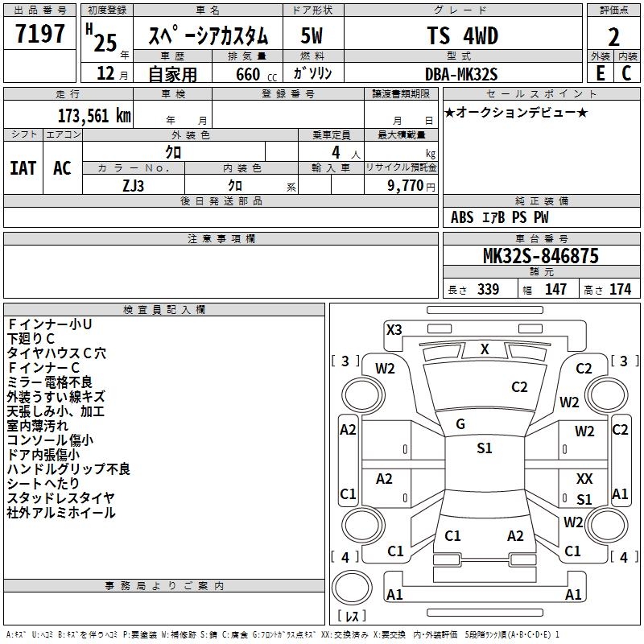Image resolution: width=644 pixels, height=644 pixels.
Task: Select the grade text TS 4WD
Action: (x=463, y=35)
